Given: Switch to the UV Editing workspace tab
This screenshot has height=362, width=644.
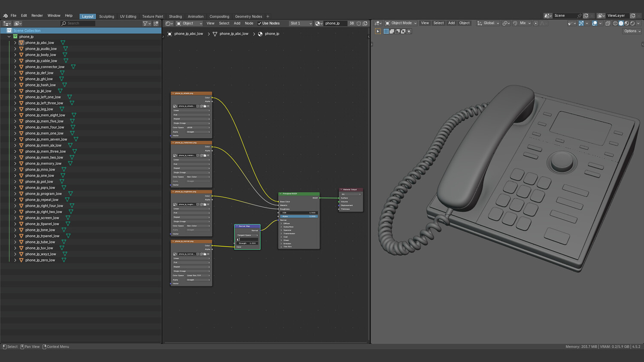Looking at the screenshot, I should [128, 16].
